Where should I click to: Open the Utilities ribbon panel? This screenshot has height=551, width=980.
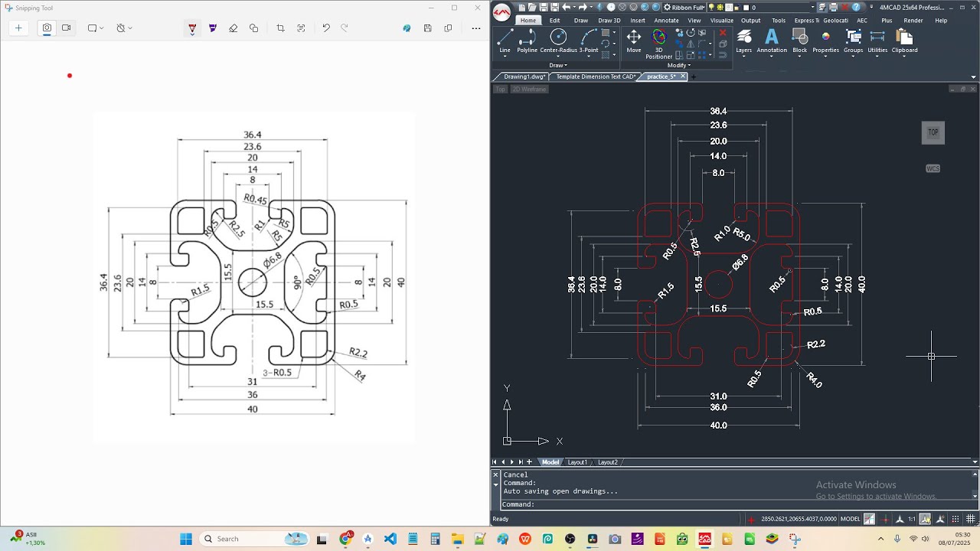coord(877,41)
